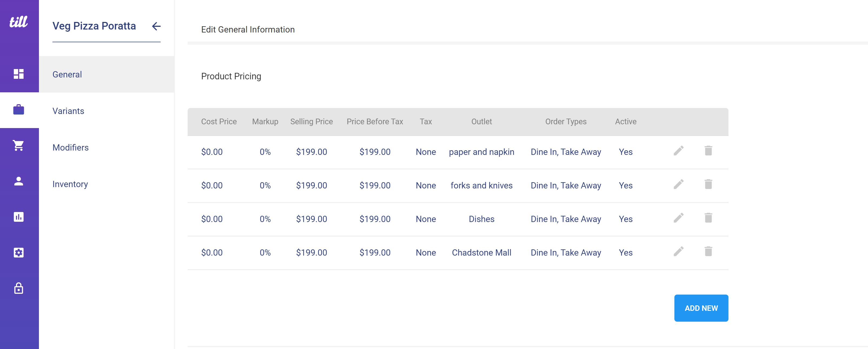Edit the forks and knives pricing row
This screenshot has height=349, width=868.
[679, 184]
